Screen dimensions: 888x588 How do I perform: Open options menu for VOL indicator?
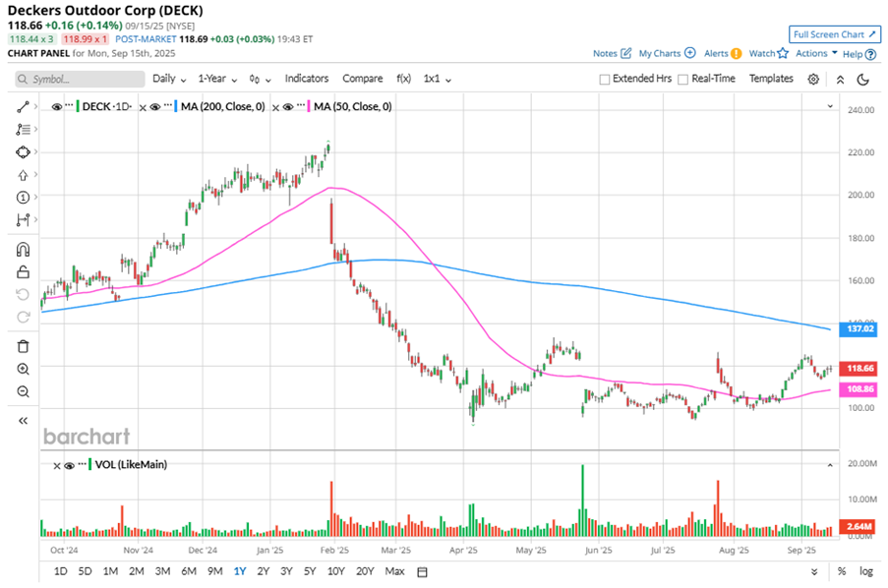[x=83, y=464]
